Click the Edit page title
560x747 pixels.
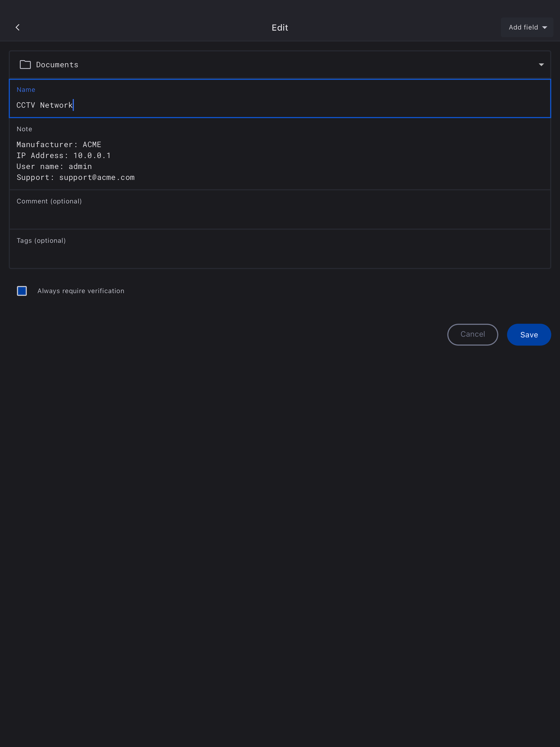point(280,28)
